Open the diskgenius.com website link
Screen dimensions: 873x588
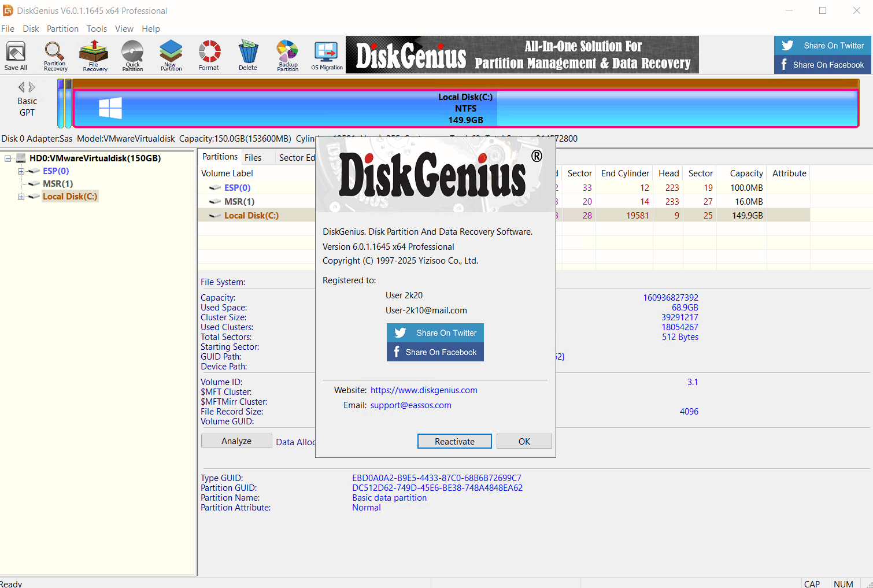tap(424, 390)
